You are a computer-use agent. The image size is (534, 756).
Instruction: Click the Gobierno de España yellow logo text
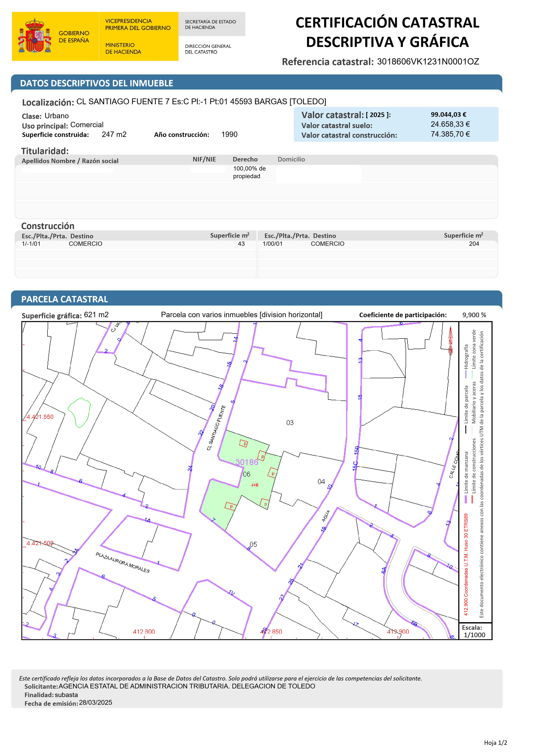[x=74, y=36]
